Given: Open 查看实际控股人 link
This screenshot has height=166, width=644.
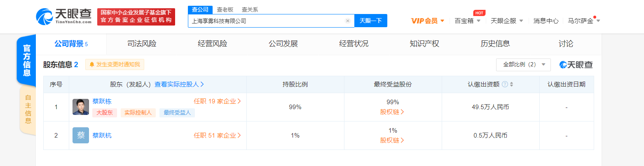Looking at the screenshot, I should [x=179, y=84].
